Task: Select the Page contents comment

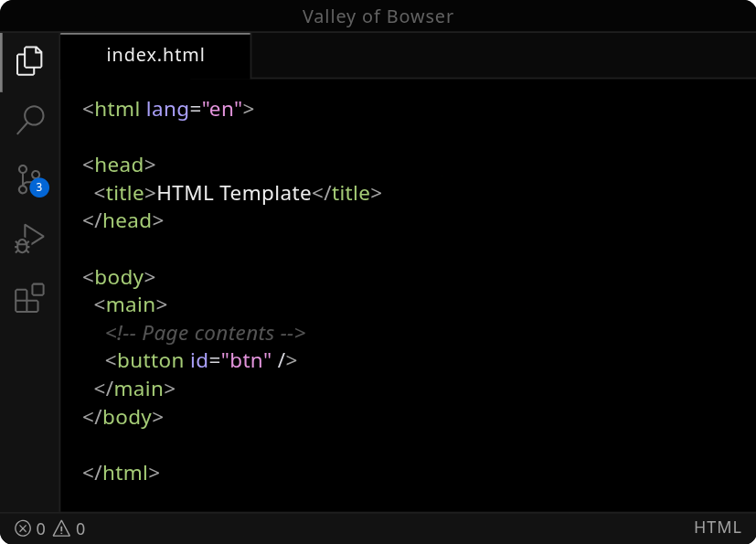Action: tap(205, 333)
